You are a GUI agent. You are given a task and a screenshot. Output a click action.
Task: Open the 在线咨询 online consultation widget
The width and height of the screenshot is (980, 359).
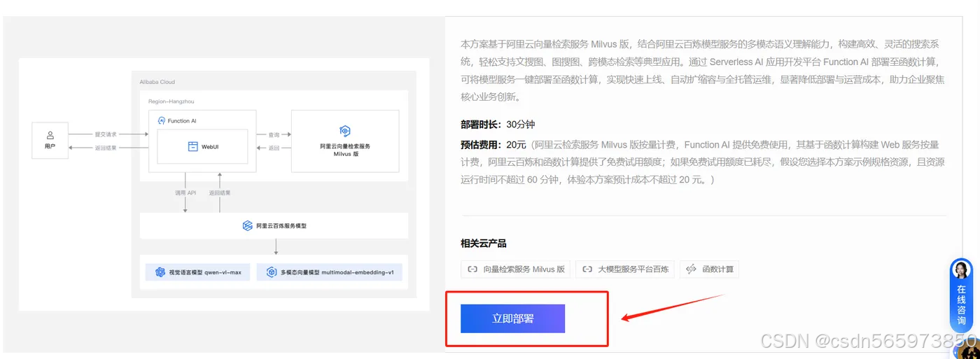(961, 295)
